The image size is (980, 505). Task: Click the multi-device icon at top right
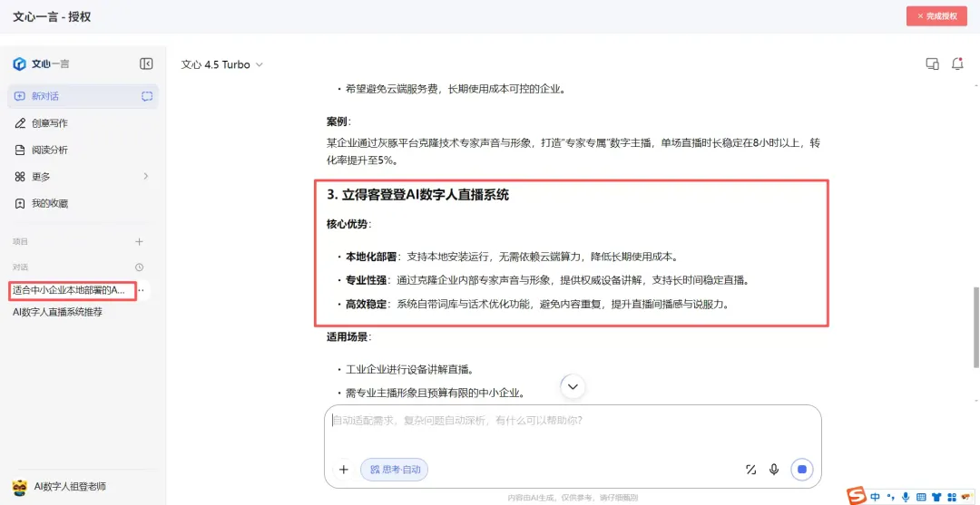[932, 63]
